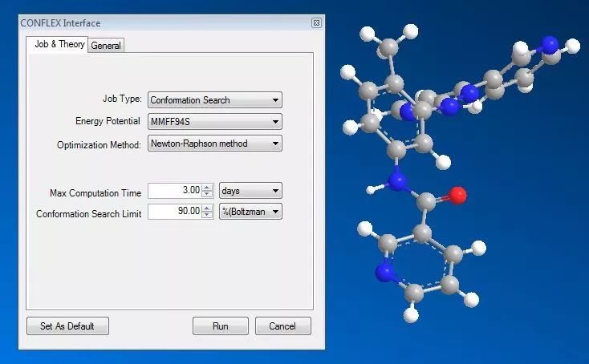Image resolution: width=589 pixels, height=364 pixels.
Task: Select the Job & Theory tab
Action: (58, 44)
